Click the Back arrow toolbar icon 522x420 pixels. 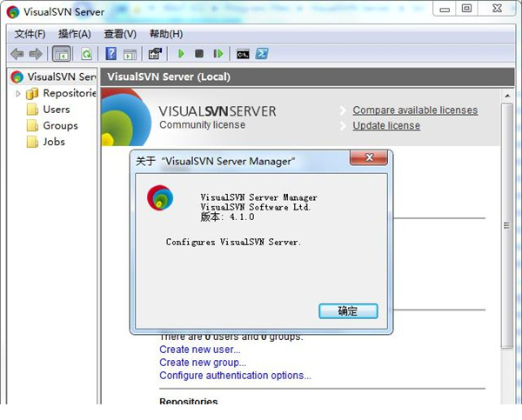coord(17,54)
